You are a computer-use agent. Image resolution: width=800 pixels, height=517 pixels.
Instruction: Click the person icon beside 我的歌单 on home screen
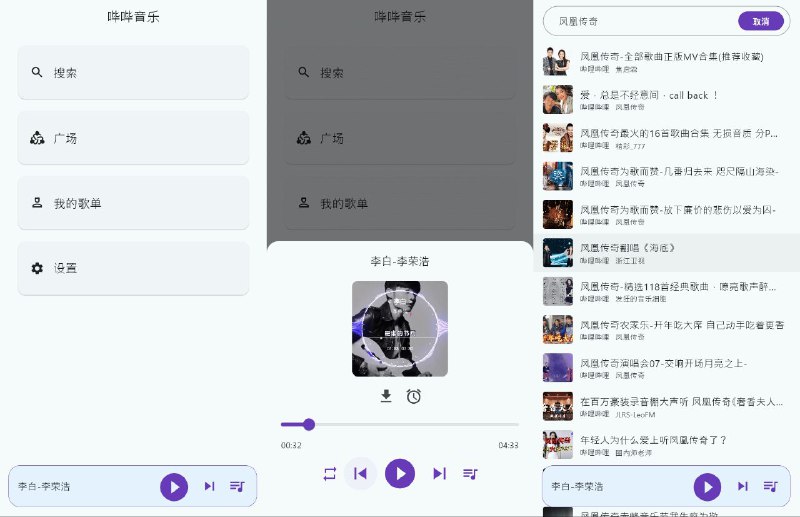click(37, 203)
